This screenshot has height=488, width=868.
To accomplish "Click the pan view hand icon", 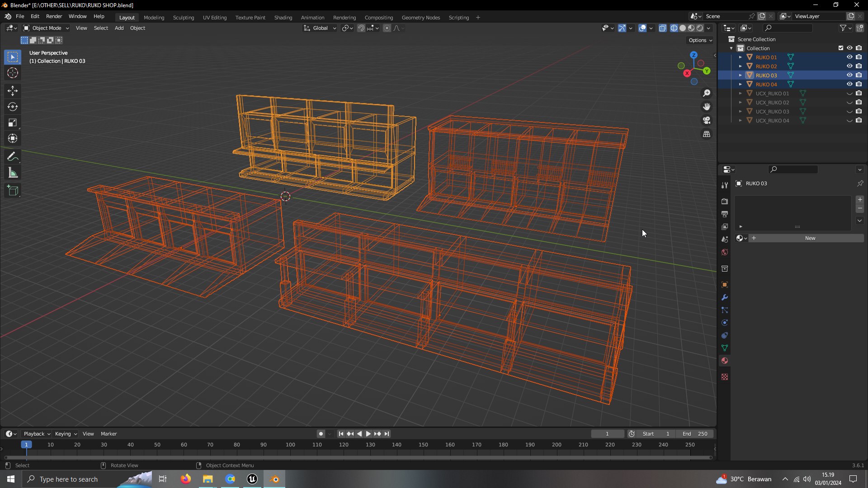I will click(x=707, y=107).
